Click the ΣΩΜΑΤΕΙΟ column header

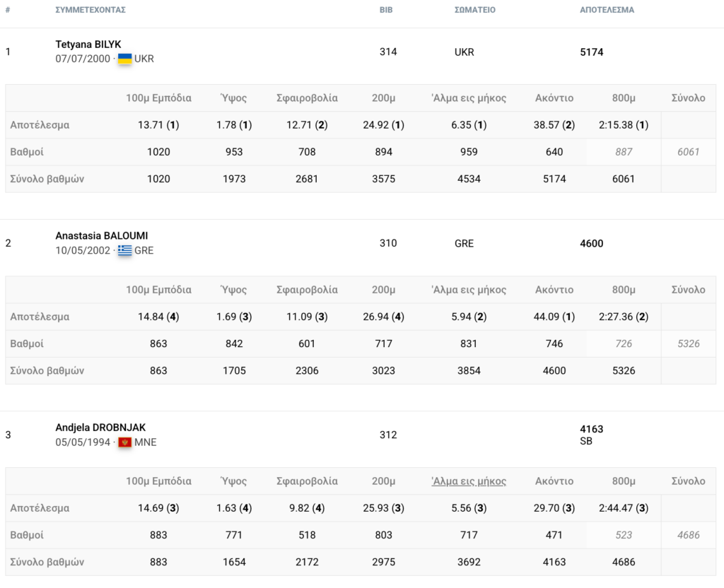coord(474,10)
